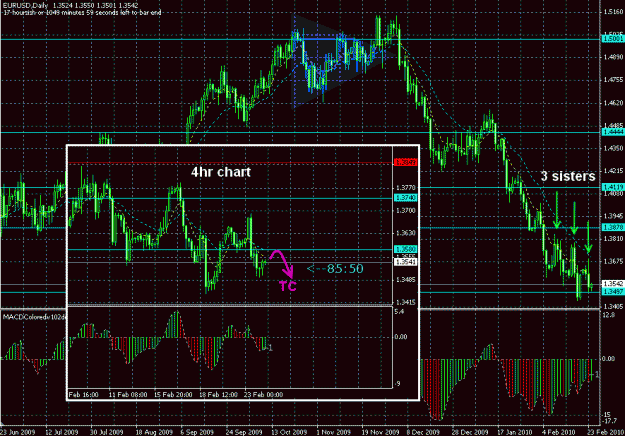This screenshot has height=436, width=625.
Task: Select the cyan 1.4444 price level tag
Action: click(x=613, y=132)
